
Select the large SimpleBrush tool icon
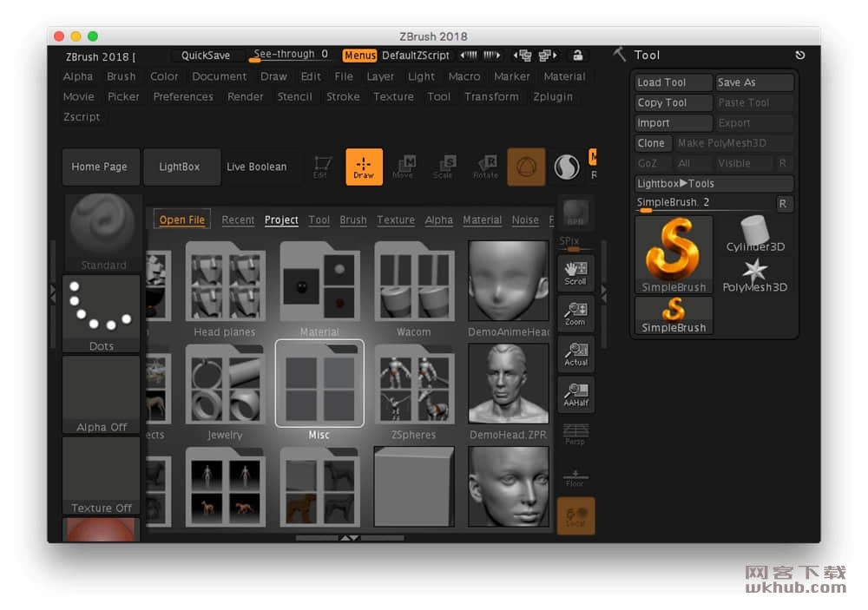tap(674, 254)
